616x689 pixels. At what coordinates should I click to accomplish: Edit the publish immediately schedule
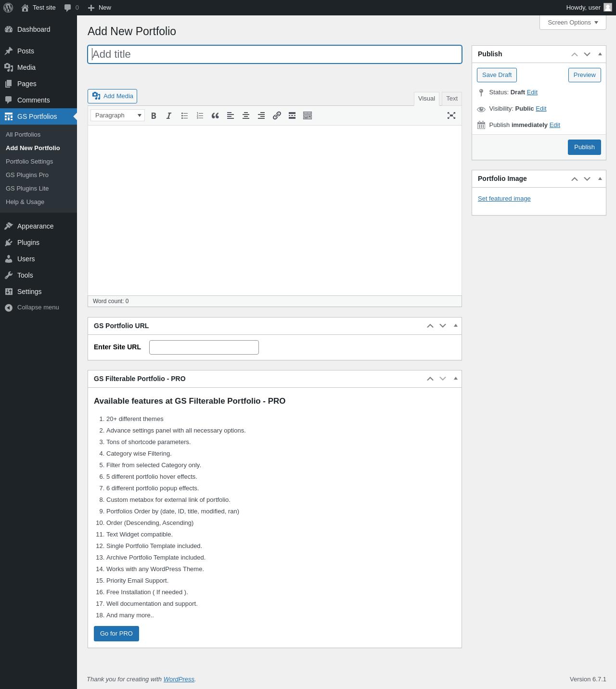555,125
